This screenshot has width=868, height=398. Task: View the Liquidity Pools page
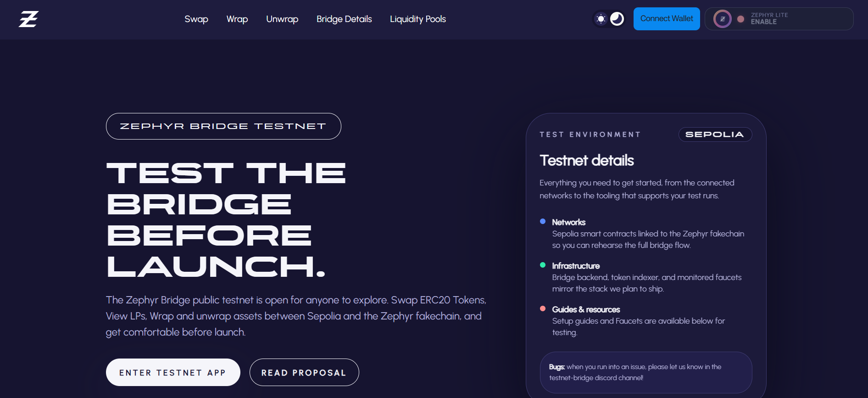pos(417,19)
